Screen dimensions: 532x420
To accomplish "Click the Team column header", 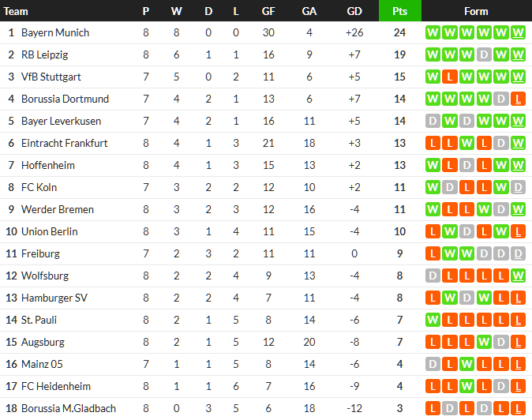I will [x=17, y=11].
